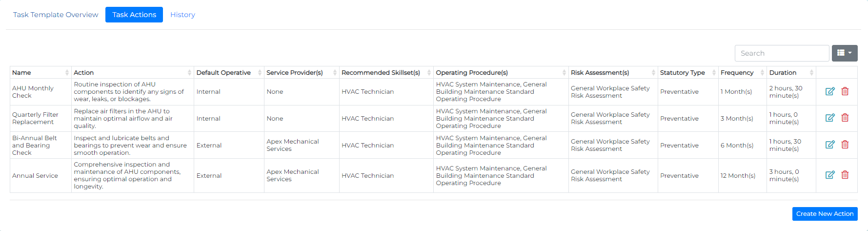
Task: Sort table by Name column
Action: coord(40,72)
